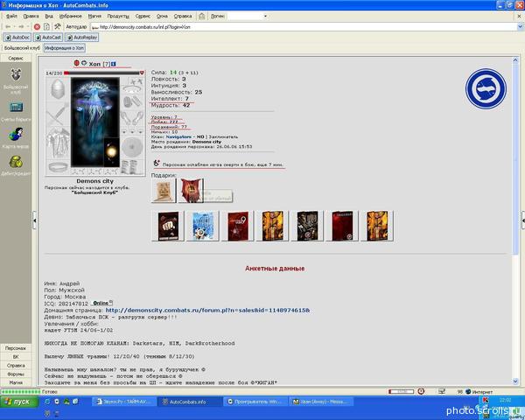Click the necklace equipment slot

click(132, 90)
